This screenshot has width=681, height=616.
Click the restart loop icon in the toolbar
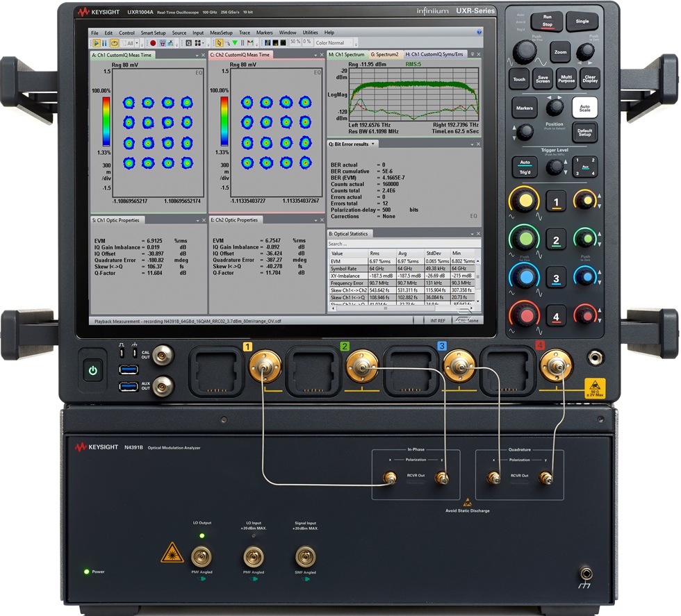(115, 43)
